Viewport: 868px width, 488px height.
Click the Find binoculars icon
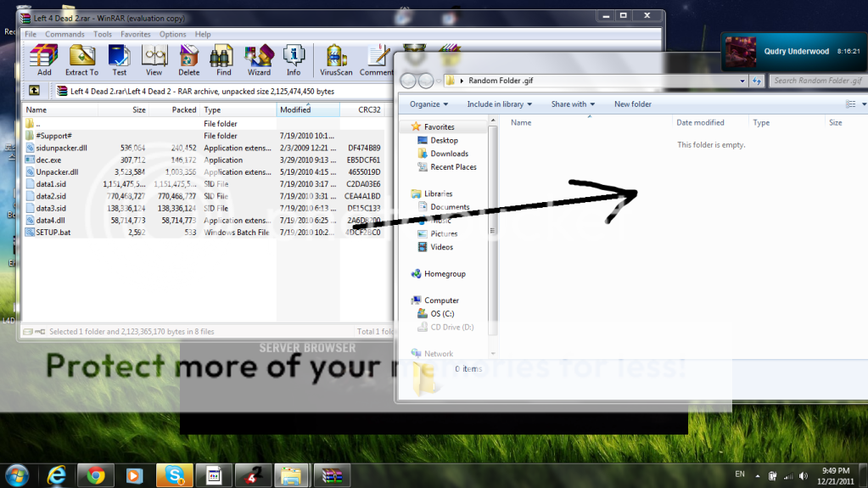point(224,59)
